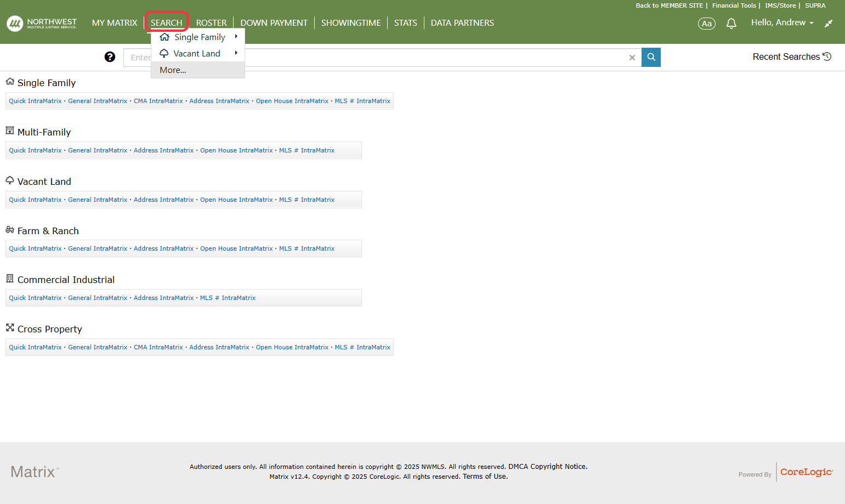Open IMS/Store link
845x504 pixels.
[780, 5]
